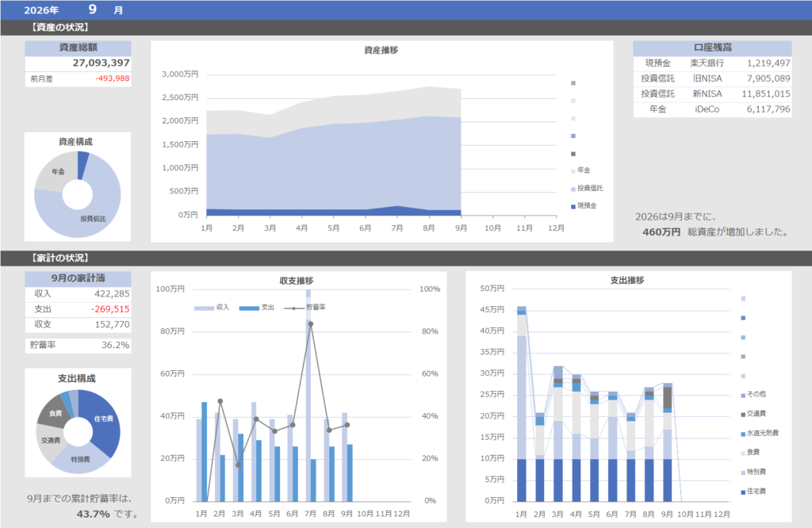Viewport: 812px width, 528px height.
Task: Click the 資産総額 header cell
Action: (x=79, y=48)
